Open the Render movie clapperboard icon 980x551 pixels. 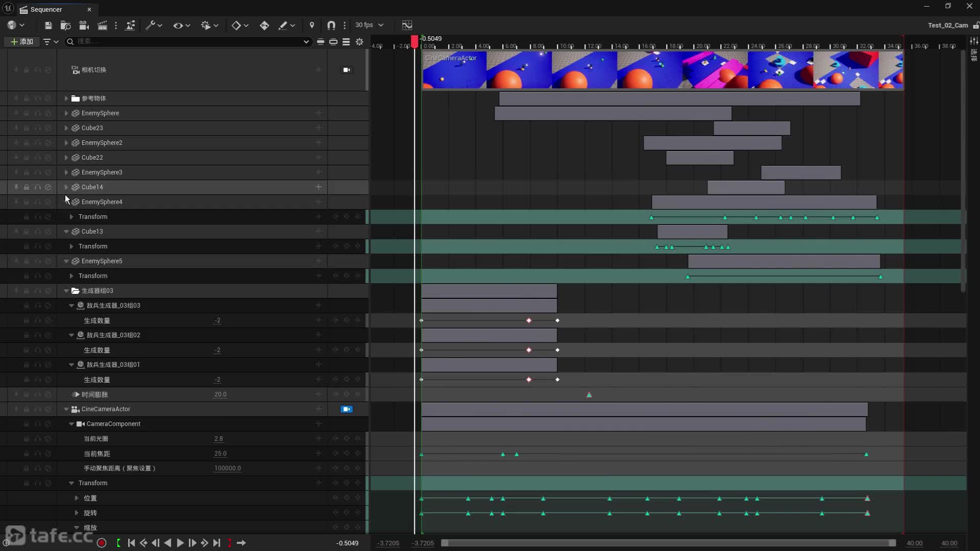click(x=102, y=25)
